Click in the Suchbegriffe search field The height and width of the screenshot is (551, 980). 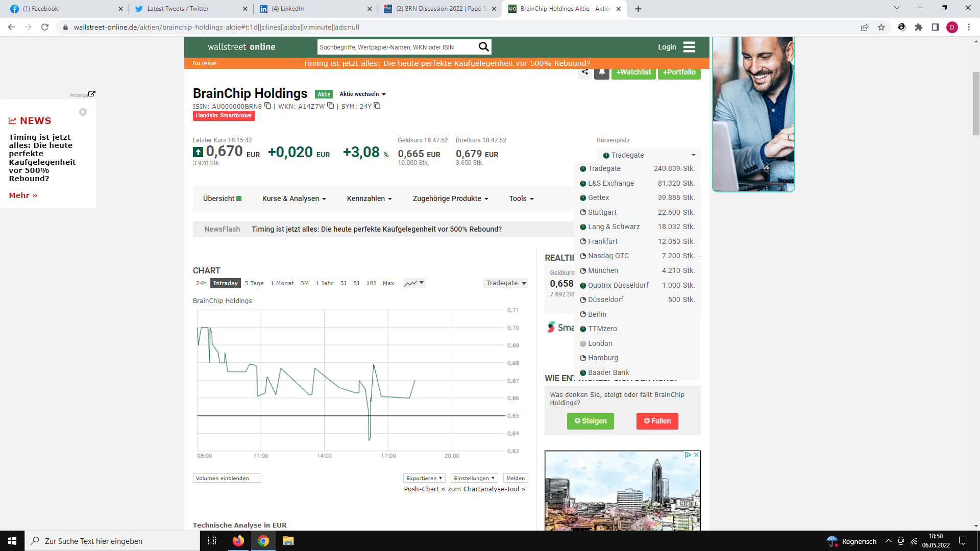pyautogui.click(x=397, y=47)
